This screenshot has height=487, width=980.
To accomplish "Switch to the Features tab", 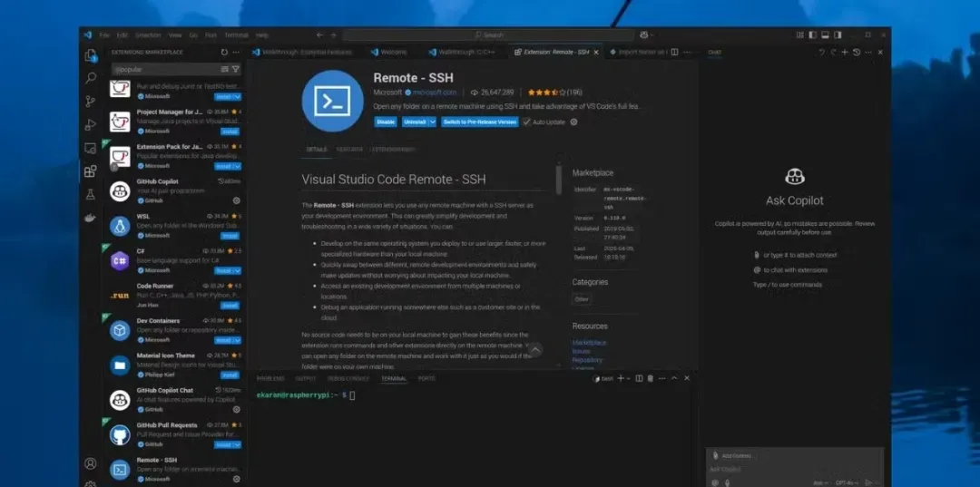I will coord(348,150).
